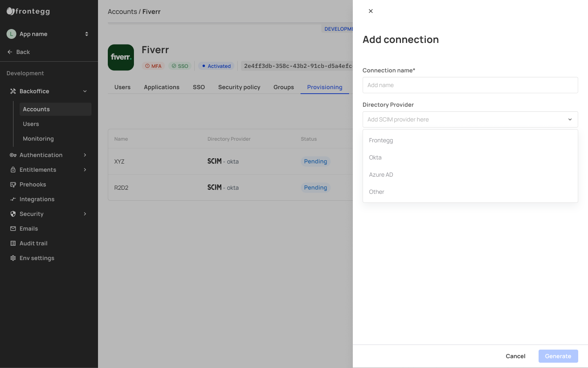588x368 pixels.
Task: Switch to the SSO tab
Action: (x=199, y=87)
